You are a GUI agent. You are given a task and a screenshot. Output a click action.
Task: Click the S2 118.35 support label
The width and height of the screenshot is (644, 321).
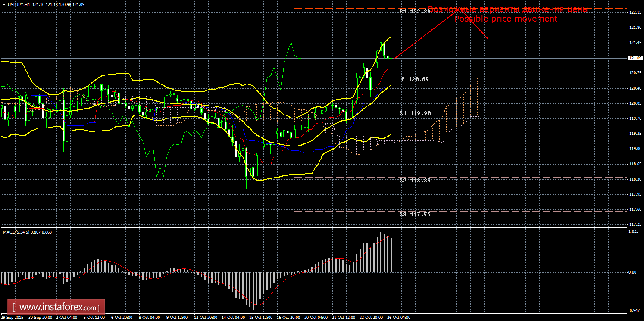[x=415, y=181]
